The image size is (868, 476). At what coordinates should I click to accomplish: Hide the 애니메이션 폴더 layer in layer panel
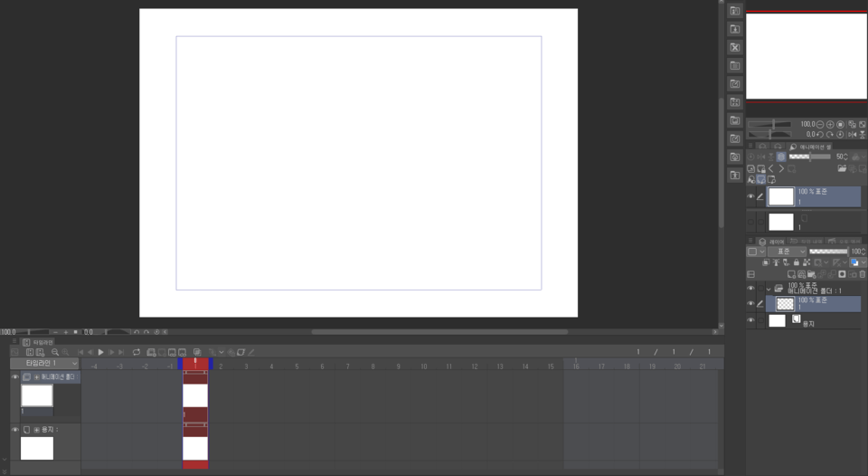pos(750,288)
